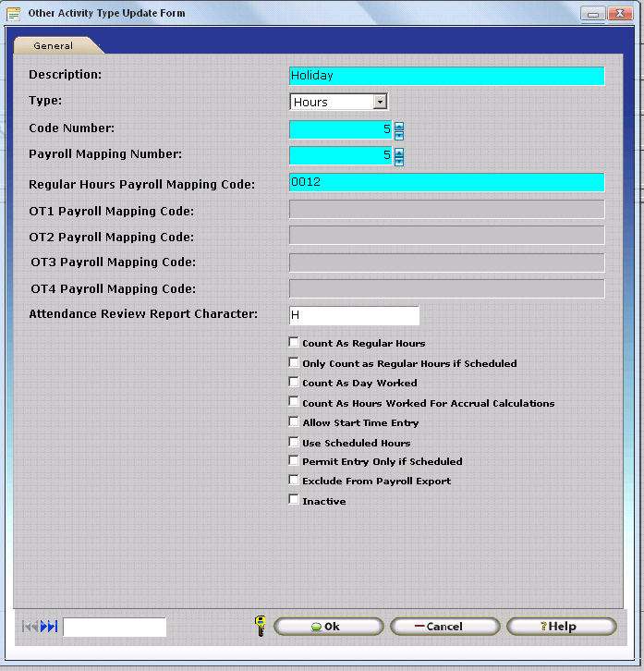This screenshot has width=644, height=671.
Task: Tick Count As Day Worked checkbox
Action: coord(294,382)
